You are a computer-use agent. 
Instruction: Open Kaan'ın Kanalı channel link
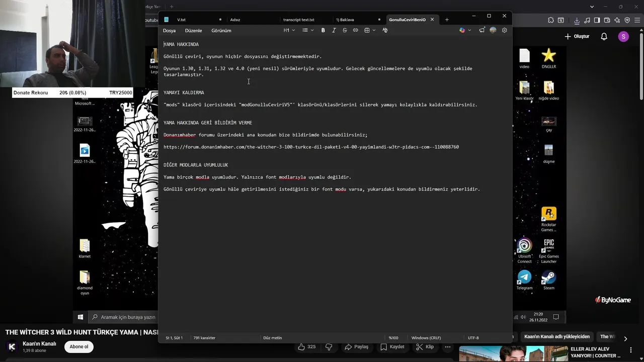39,344
